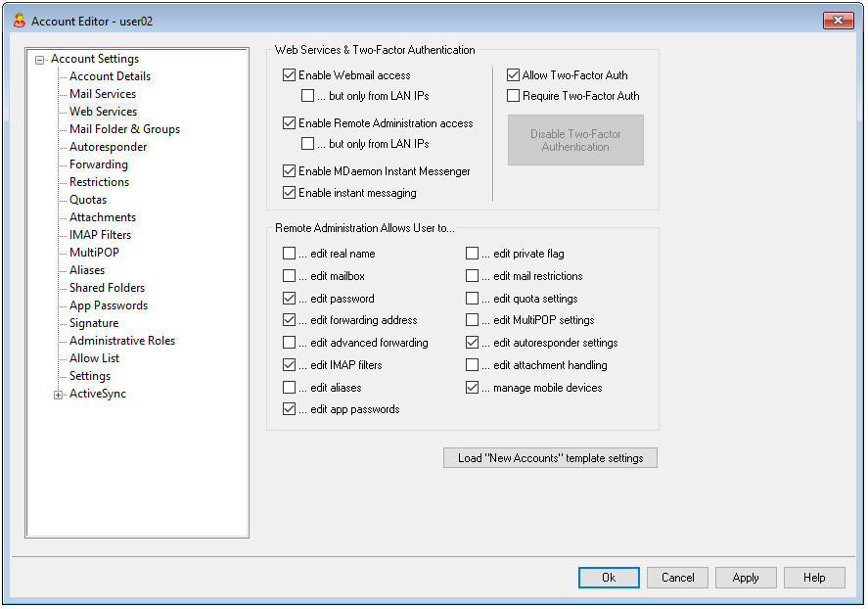Disable the Enable Webmail access checkbox

click(290, 75)
